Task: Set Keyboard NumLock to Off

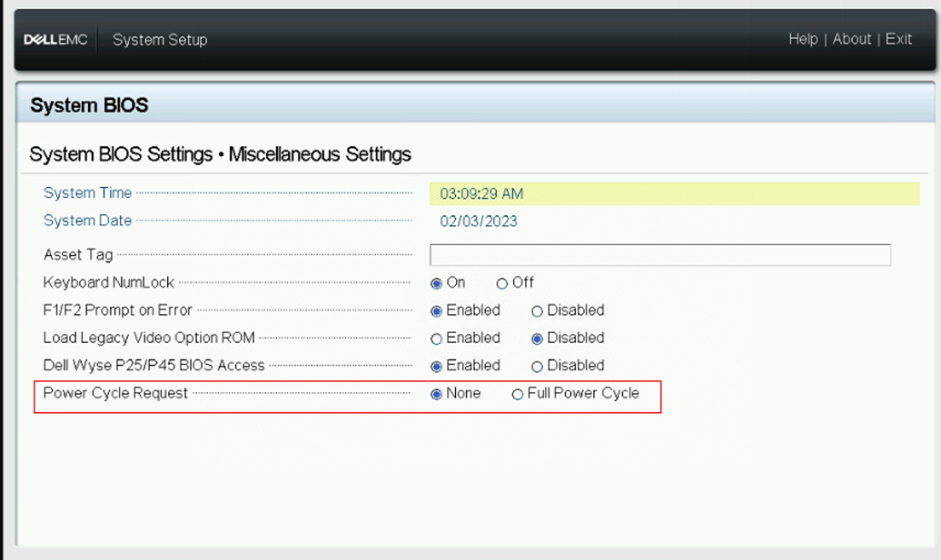Action: coord(502,283)
